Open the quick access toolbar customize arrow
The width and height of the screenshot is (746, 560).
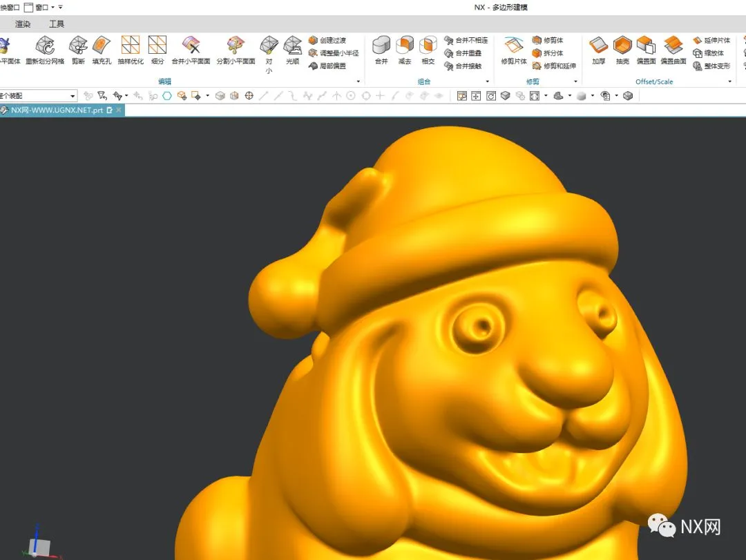(x=60, y=7)
